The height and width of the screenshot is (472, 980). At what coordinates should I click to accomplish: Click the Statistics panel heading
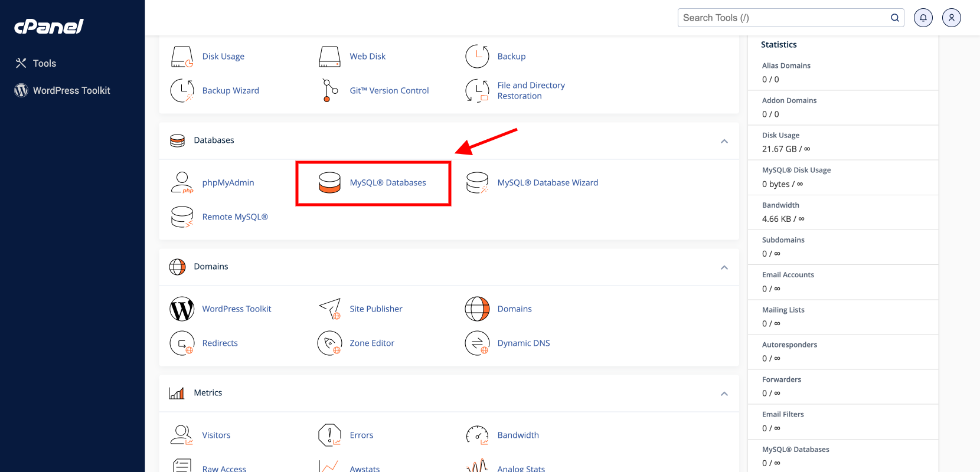point(779,45)
